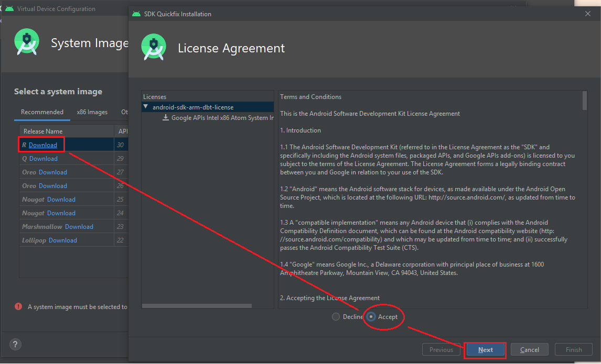This screenshot has width=601, height=364.
Task: Click the '1. Introduction' section line
Action: click(x=300, y=130)
